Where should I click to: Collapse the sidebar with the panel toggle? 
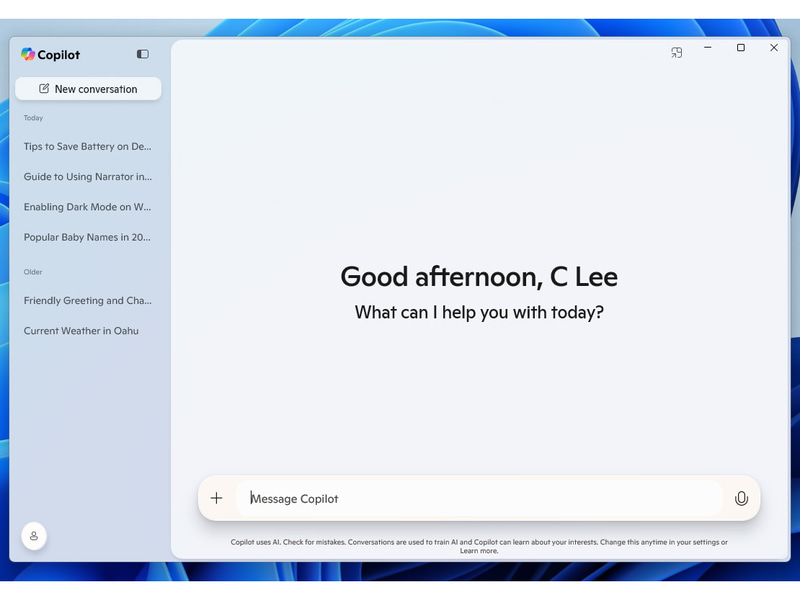143,54
